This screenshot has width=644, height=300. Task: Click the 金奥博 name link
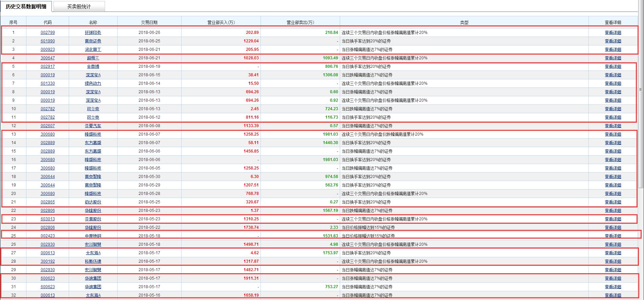93,66
